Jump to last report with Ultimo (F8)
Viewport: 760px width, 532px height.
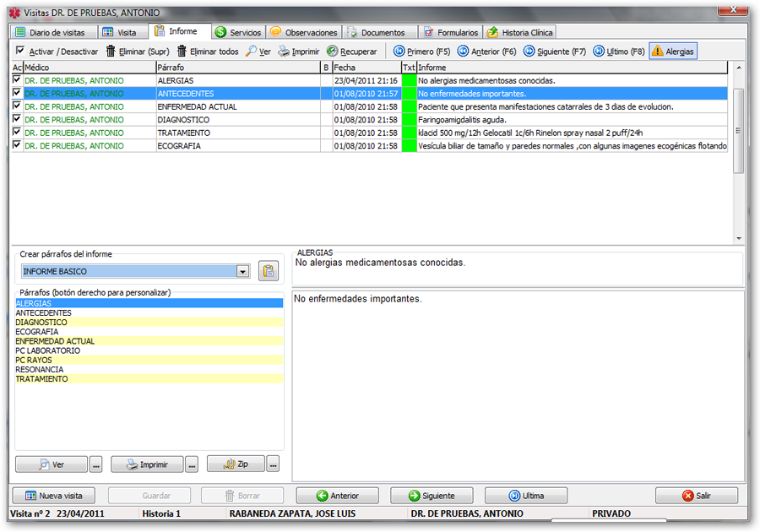(599, 52)
